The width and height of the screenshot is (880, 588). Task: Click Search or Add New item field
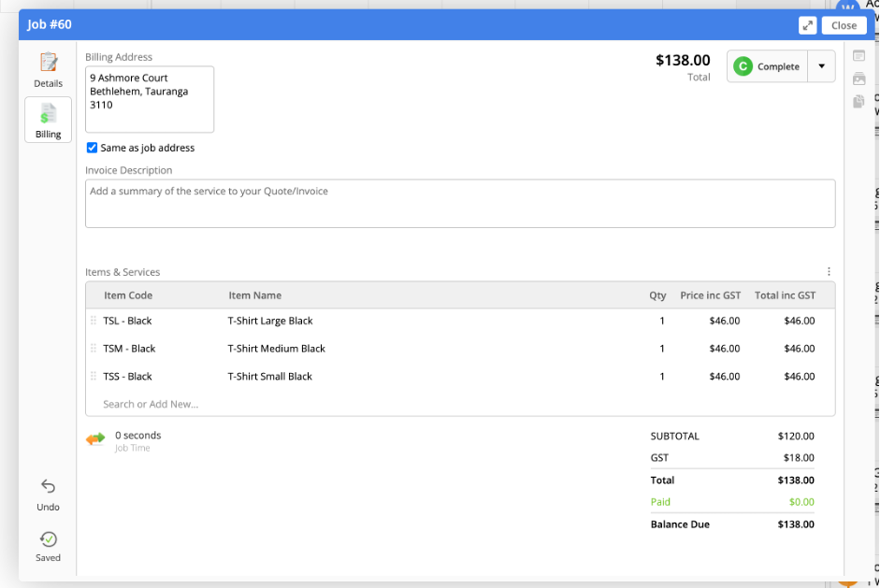coord(151,404)
